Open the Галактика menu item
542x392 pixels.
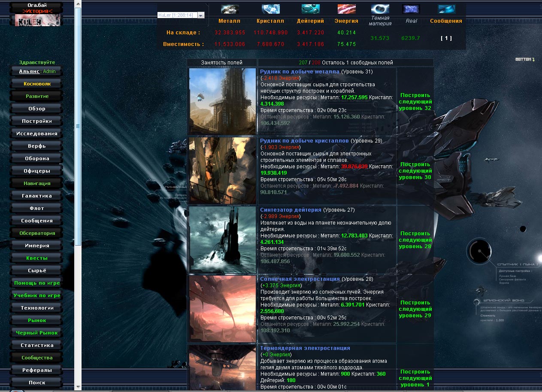click(37, 196)
